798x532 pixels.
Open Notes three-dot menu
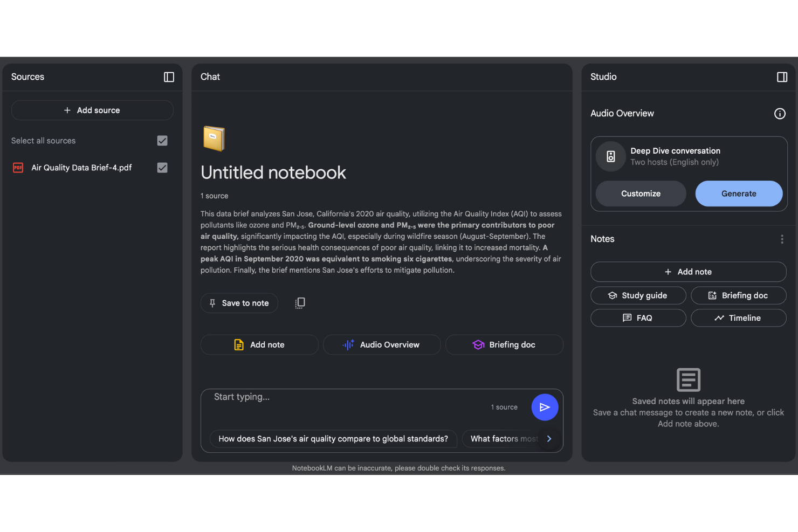point(782,239)
